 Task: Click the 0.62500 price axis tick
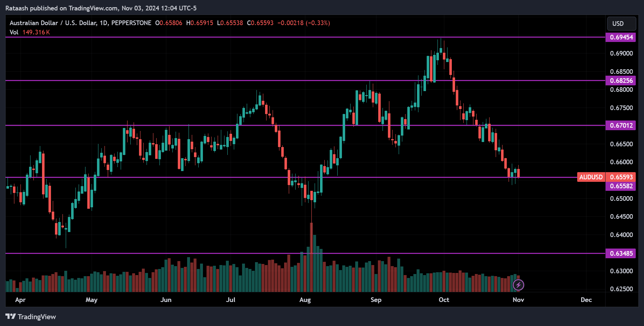[621, 289]
